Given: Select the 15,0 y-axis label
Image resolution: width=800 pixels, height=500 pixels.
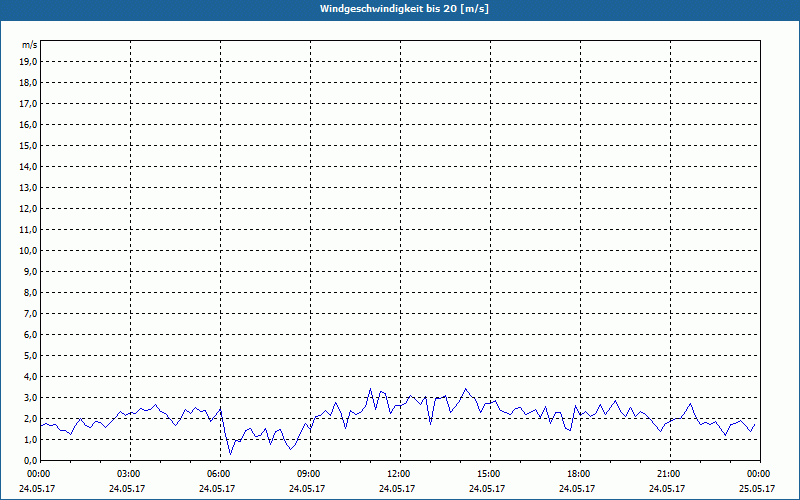Looking at the screenshot, I should point(29,145).
